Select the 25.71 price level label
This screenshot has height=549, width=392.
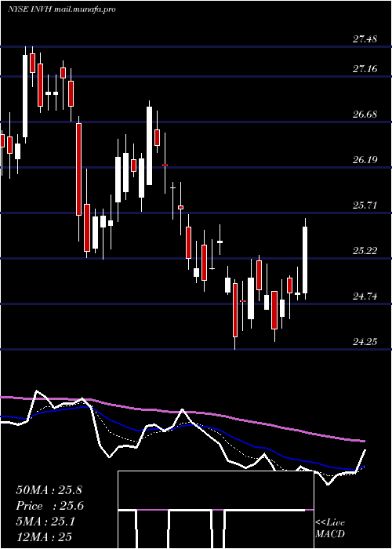coord(365,205)
